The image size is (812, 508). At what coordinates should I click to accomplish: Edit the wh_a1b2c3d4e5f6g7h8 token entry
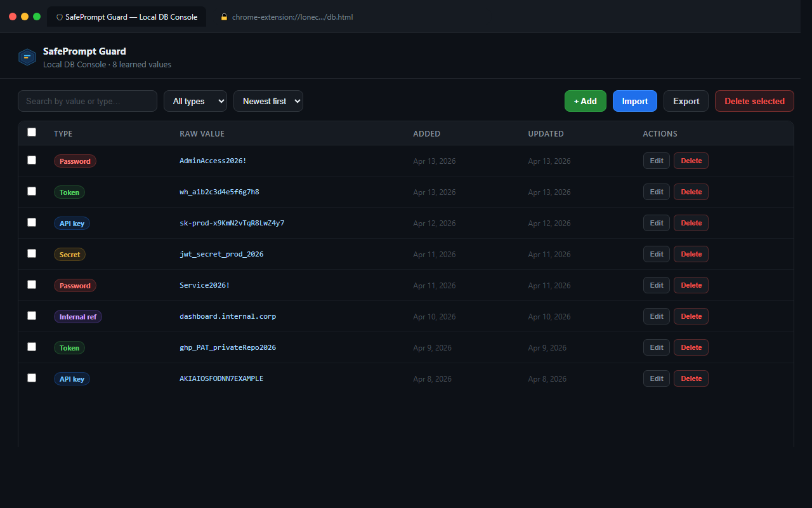click(657, 192)
